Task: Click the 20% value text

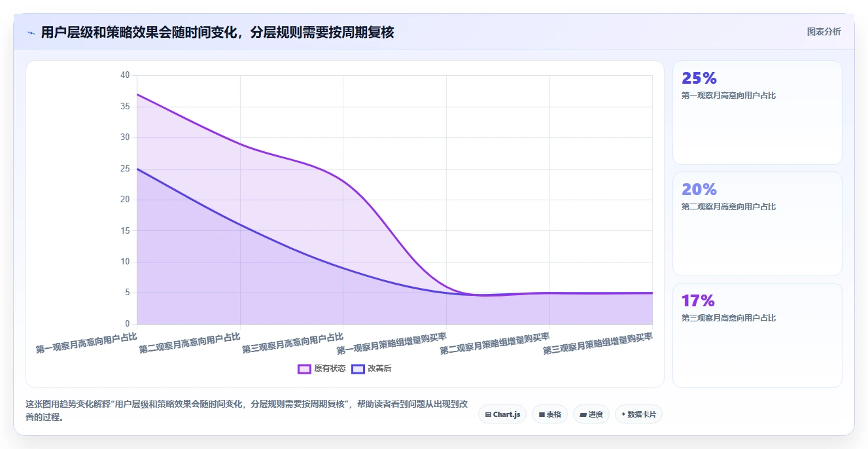Action: (x=699, y=190)
